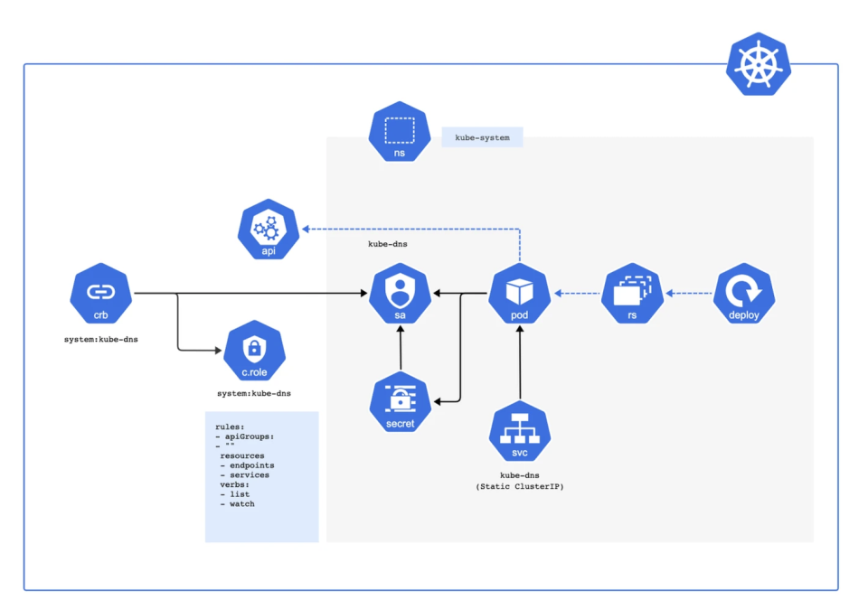Open the c.role cluster role icon
The height and width of the screenshot is (610, 868).
pyautogui.click(x=254, y=351)
